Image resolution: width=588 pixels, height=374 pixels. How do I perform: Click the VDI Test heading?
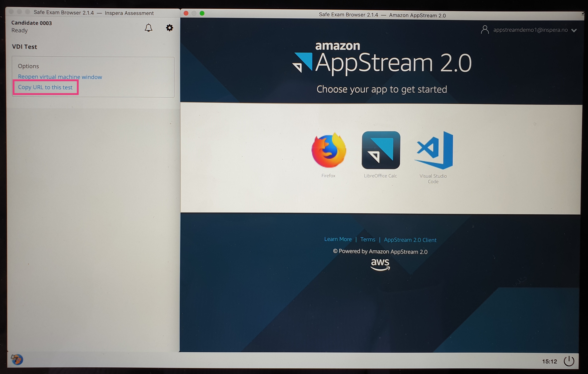tap(24, 47)
